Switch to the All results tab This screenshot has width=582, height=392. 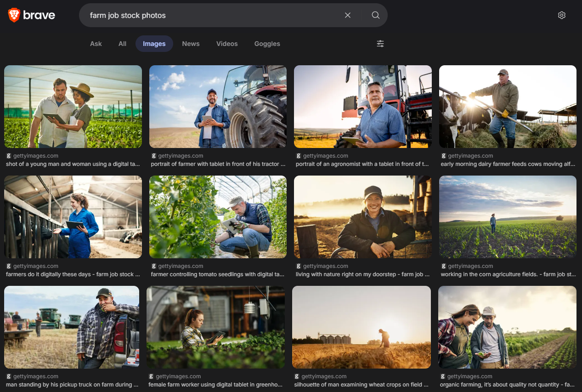[x=122, y=44]
